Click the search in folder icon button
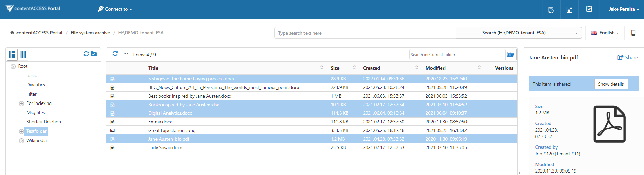 [510, 55]
